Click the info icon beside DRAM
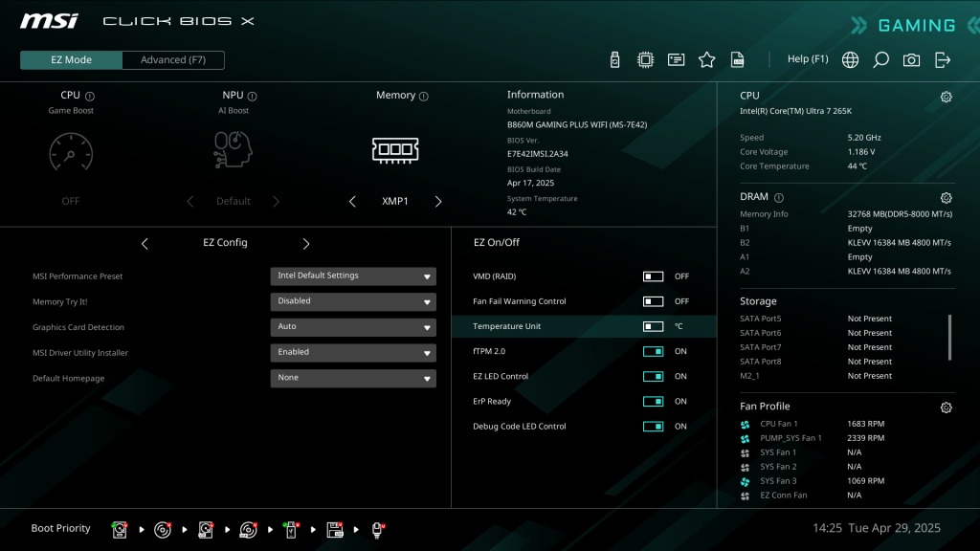Screen dimensions: 980x551 click(779, 198)
